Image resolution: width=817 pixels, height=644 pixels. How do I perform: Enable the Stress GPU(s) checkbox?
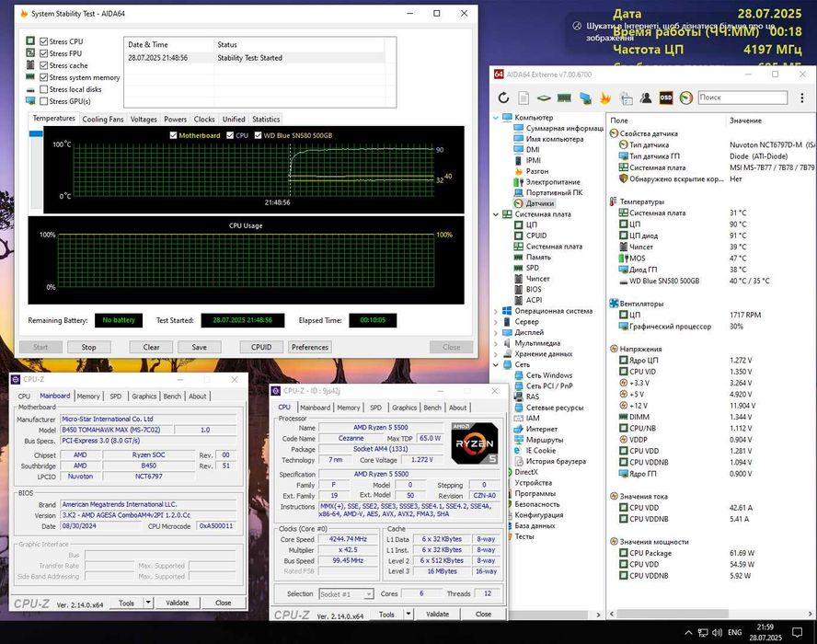pos(44,101)
